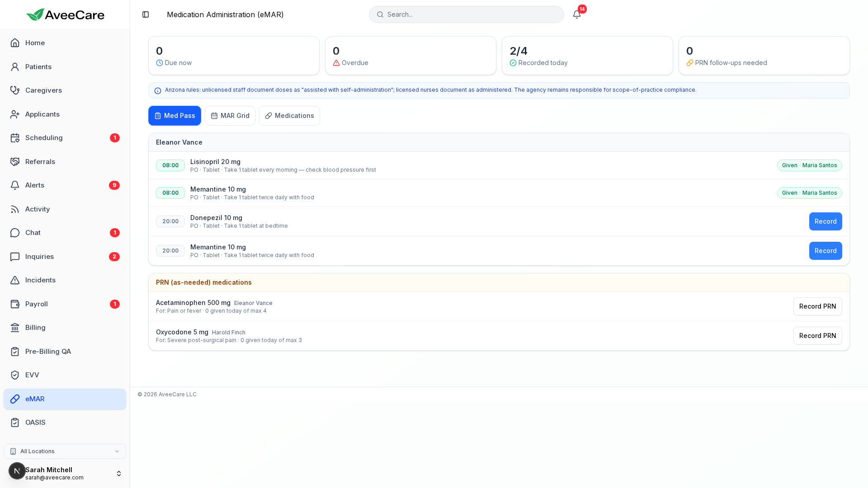This screenshot has width=868, height=488.
Task: Click the Sarah Mitchell avatar
Action: [17, 471]
